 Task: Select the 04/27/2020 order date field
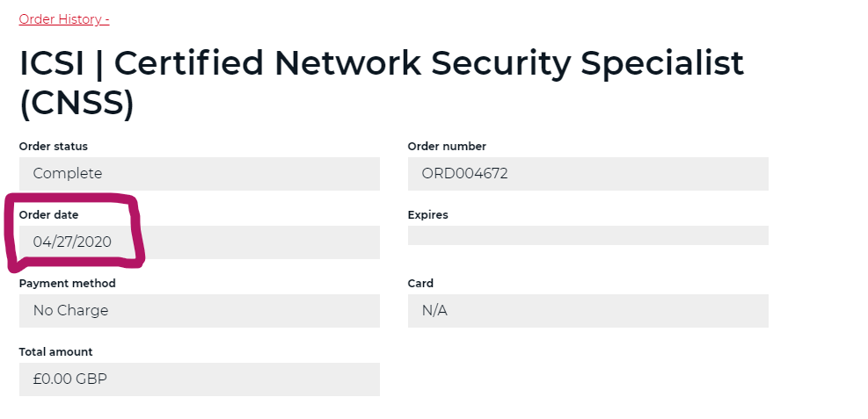tap(199, 242)
